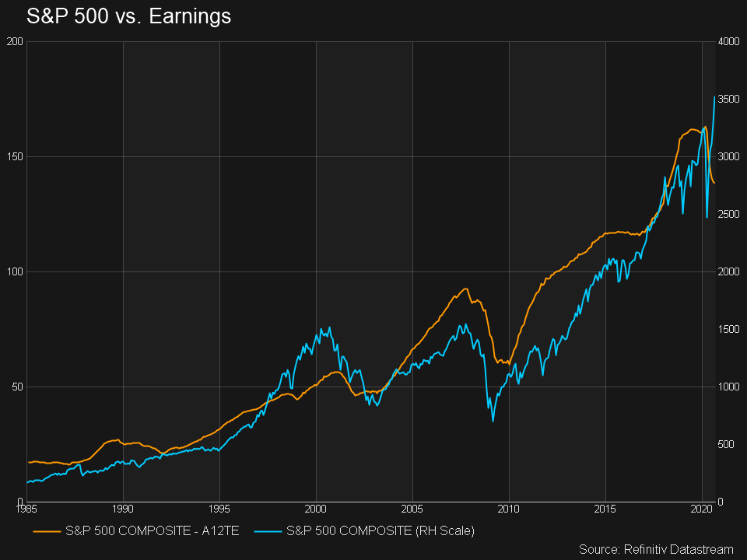Select the 4000 right-axis tick label
Viewport: 747px width, 560px height.
pos(728,41)
